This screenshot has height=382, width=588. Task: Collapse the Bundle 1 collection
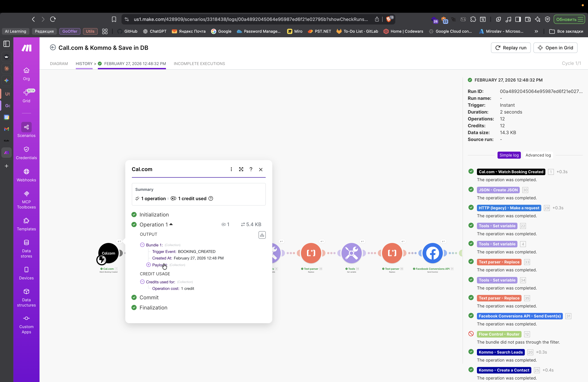142,245
